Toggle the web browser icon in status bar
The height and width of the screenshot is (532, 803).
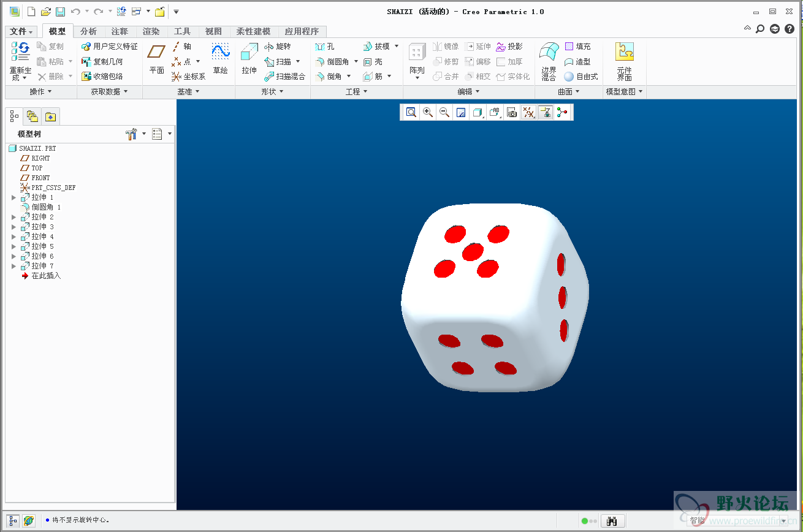coord(29,521)
